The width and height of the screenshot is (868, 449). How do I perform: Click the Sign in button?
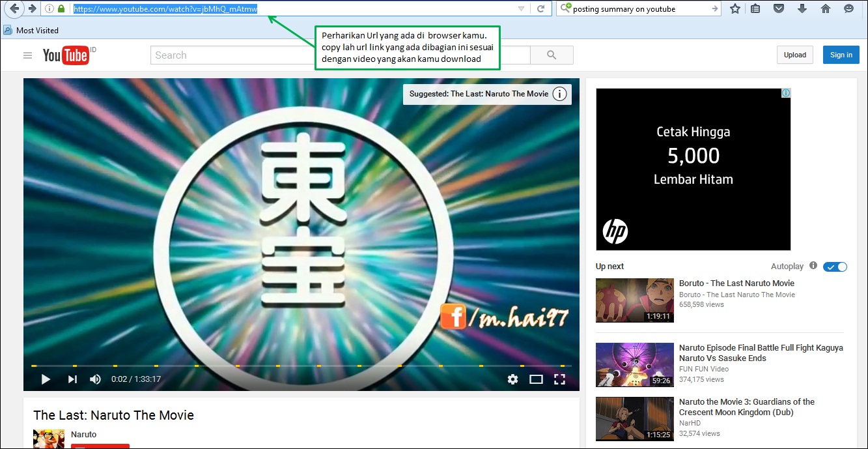tap(841, 55)
